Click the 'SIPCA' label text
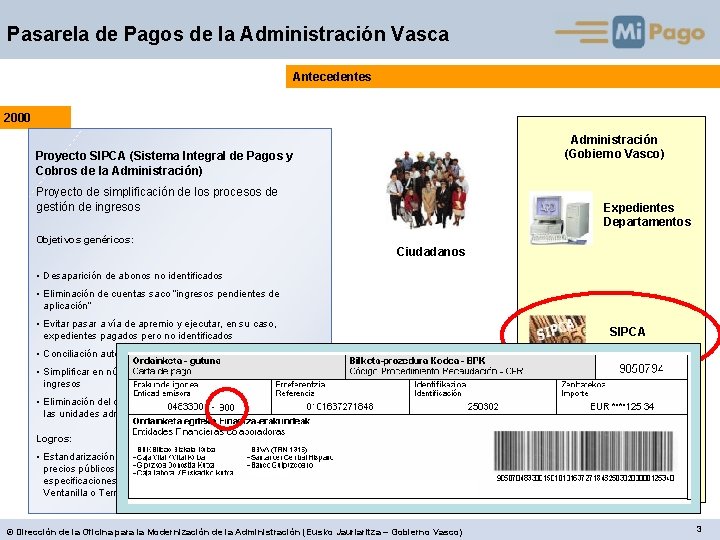 point(627,332)
